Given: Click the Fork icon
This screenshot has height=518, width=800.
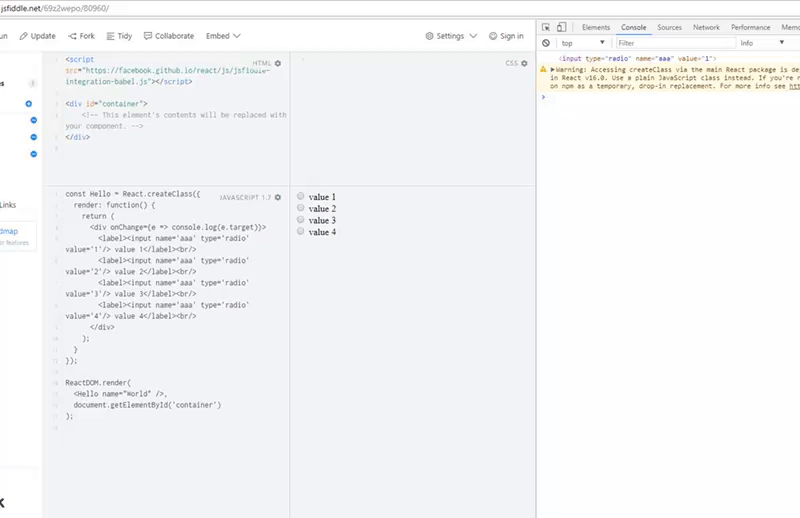Looking at the screenshot, I should tap(72, 36).
